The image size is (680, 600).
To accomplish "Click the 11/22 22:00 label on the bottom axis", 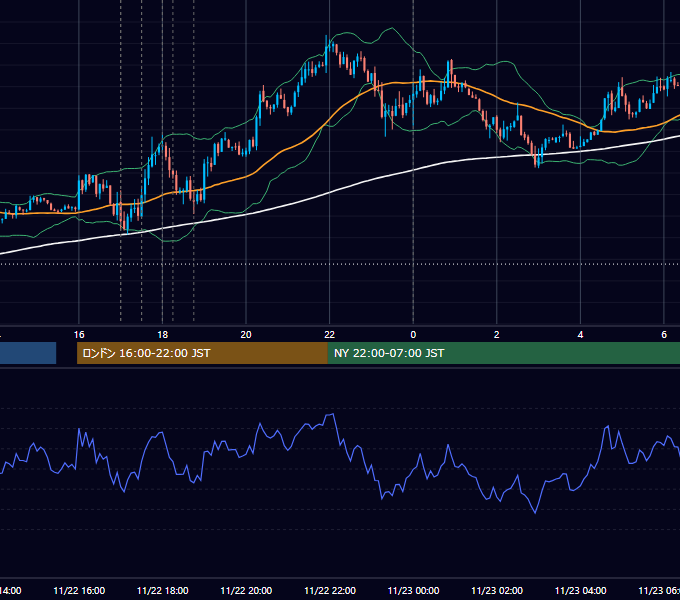I will coord(330,591).
